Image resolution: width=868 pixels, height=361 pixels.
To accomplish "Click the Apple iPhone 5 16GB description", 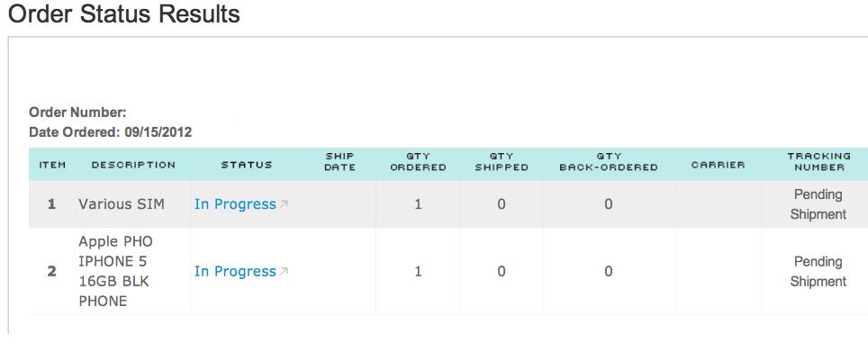I will [x=115, y=271].
